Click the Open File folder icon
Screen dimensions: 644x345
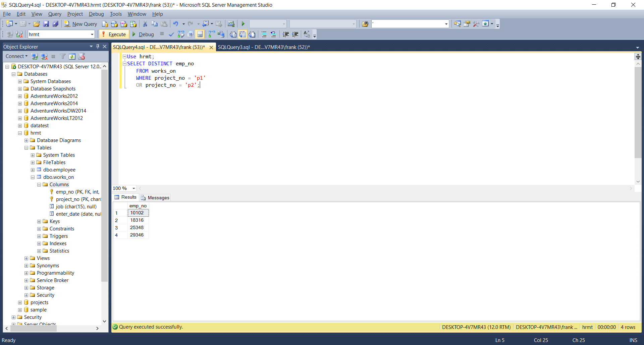click(37, 24)
